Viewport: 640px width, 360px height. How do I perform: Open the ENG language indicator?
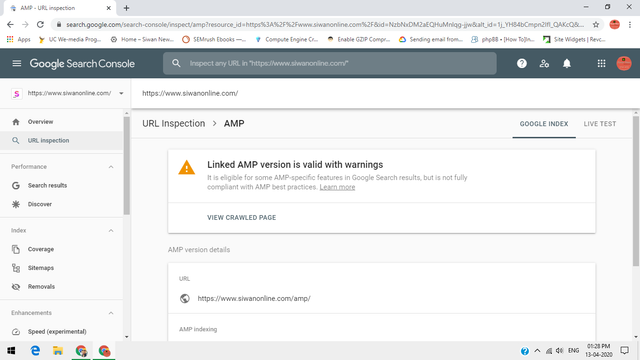(573, 351)
